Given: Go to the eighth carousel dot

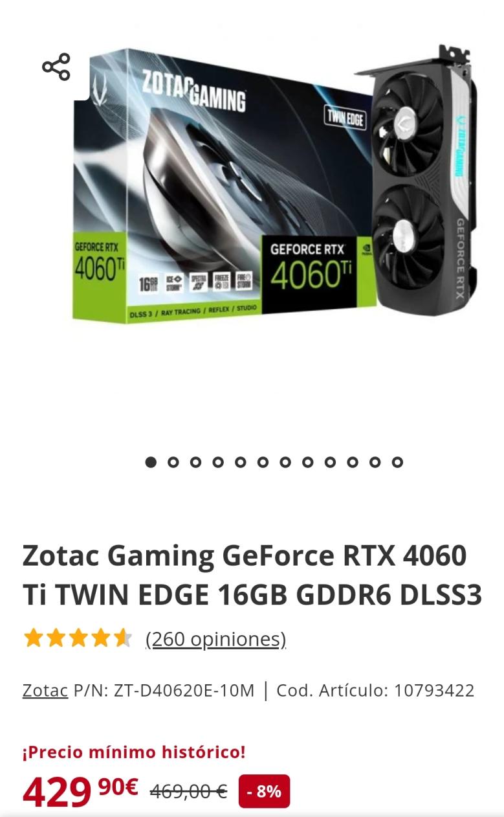Looking at the screenshot, I should (307, 462).
